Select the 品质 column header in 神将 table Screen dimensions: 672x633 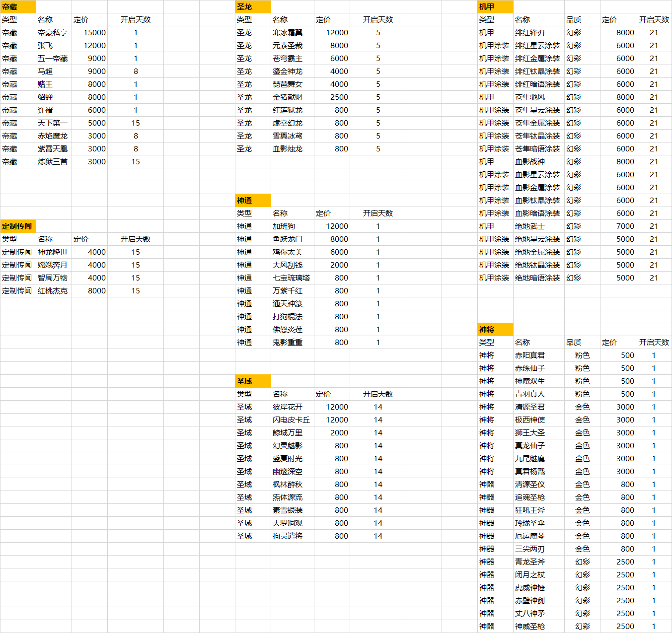click(x=582, y=343)
